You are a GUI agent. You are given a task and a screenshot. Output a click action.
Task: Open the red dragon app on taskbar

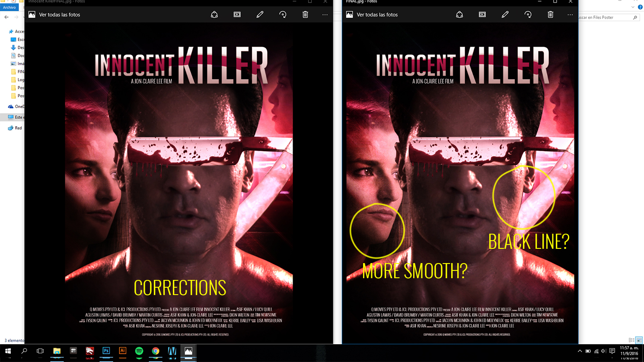click(89, 351)
